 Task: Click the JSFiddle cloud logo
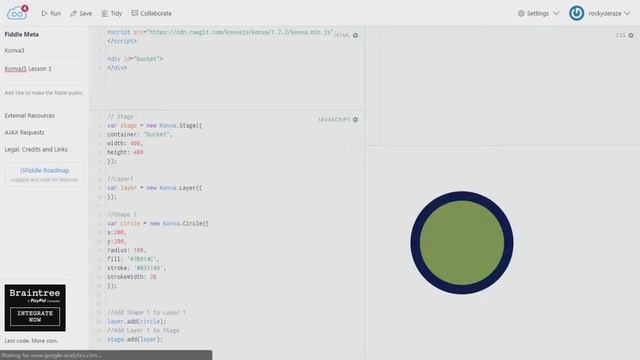(x=17, y=13)
